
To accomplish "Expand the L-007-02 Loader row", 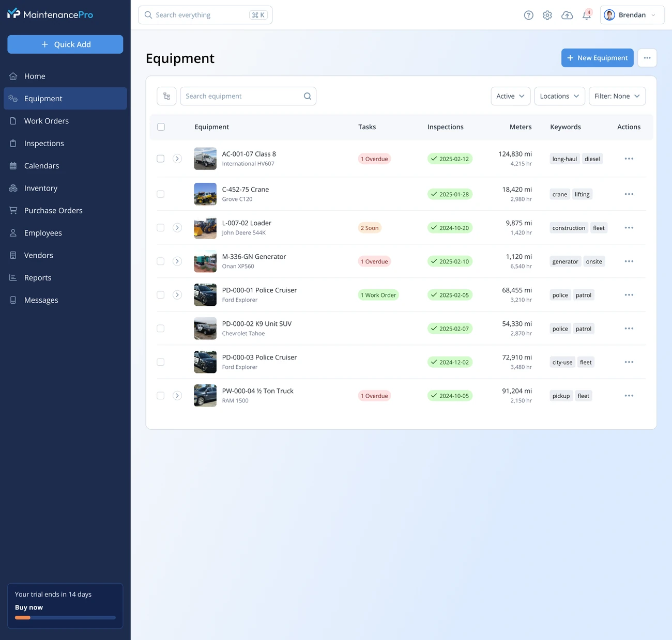I will pyautogui.click(x=177, y=228).
